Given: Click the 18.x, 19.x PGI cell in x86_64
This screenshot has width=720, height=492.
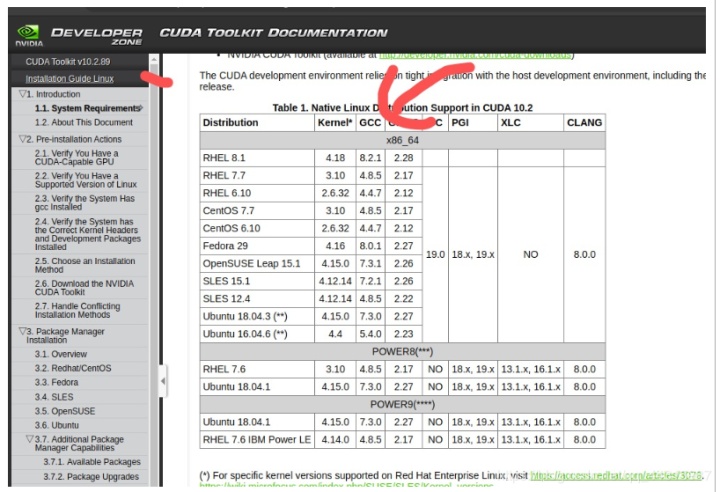Looking at the screenshot, I should (473, 254).
